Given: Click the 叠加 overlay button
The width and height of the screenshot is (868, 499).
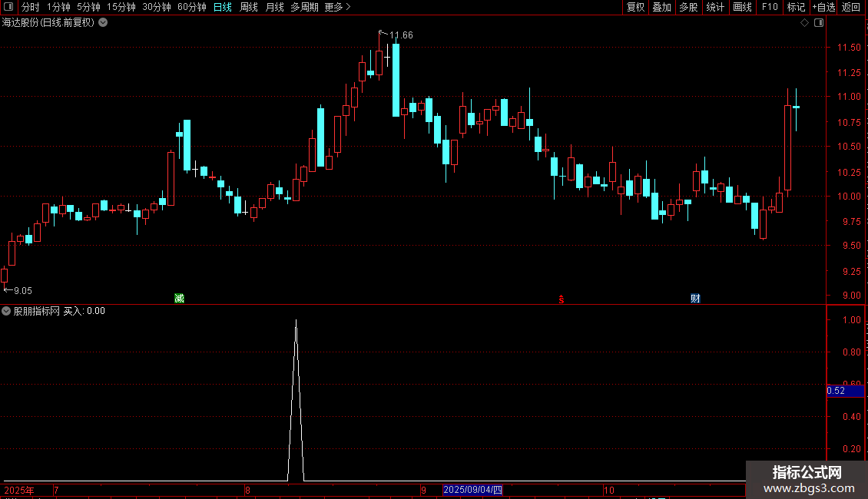Looking at the screenshot, I should pos(661,7).
